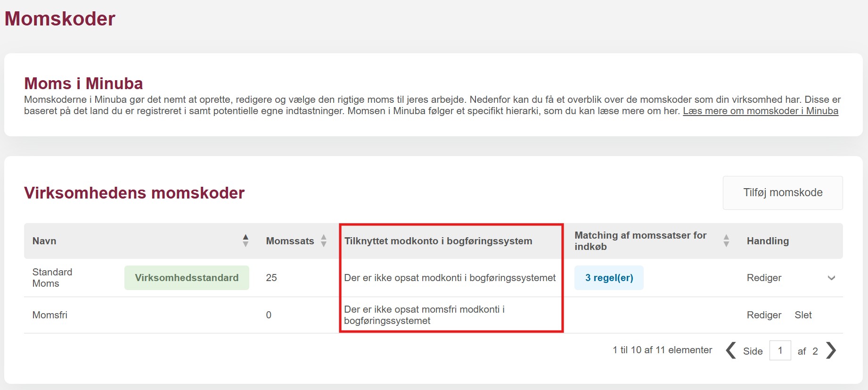Click Slet on the Momsfri row

[803, 315]
